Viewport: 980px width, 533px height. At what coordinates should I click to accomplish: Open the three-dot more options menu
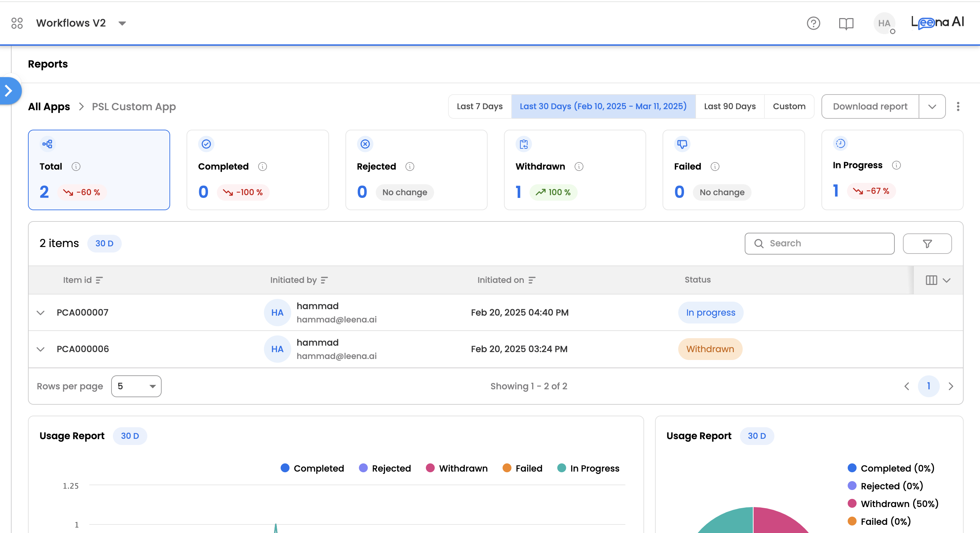pyautogui.click(x=957, y=106)
